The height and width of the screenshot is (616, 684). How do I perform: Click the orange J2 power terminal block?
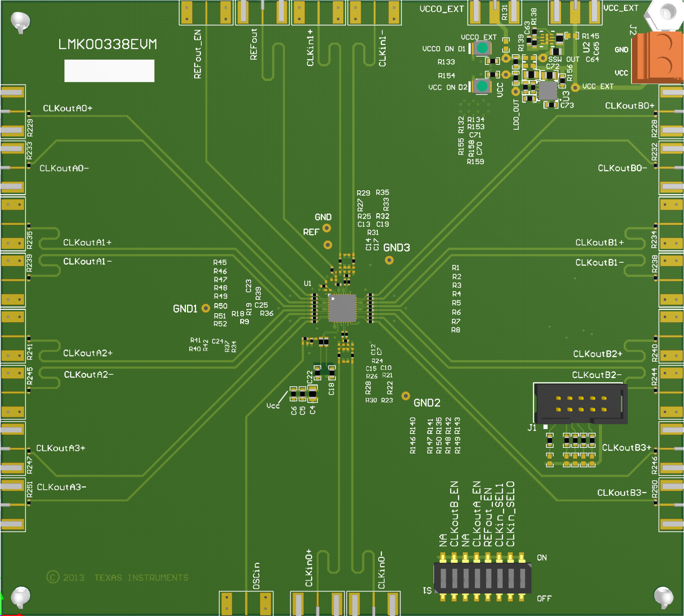click(658, 57)
